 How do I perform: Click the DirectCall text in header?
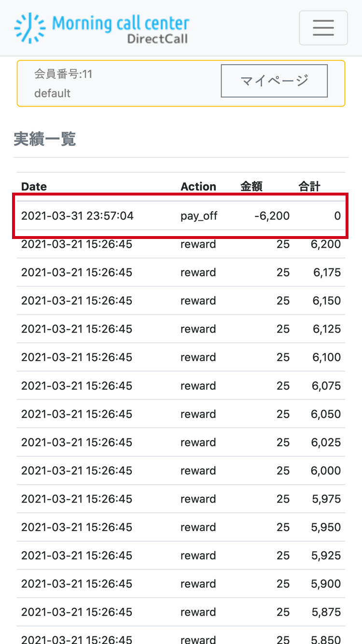pyautogui.click(x=157, y=39)
